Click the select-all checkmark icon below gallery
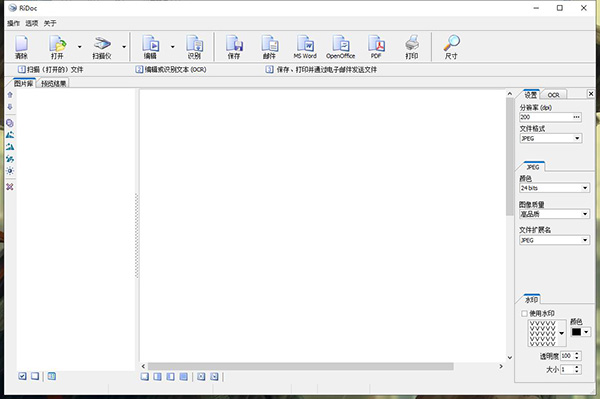600x399 pixels. (22, 376)
